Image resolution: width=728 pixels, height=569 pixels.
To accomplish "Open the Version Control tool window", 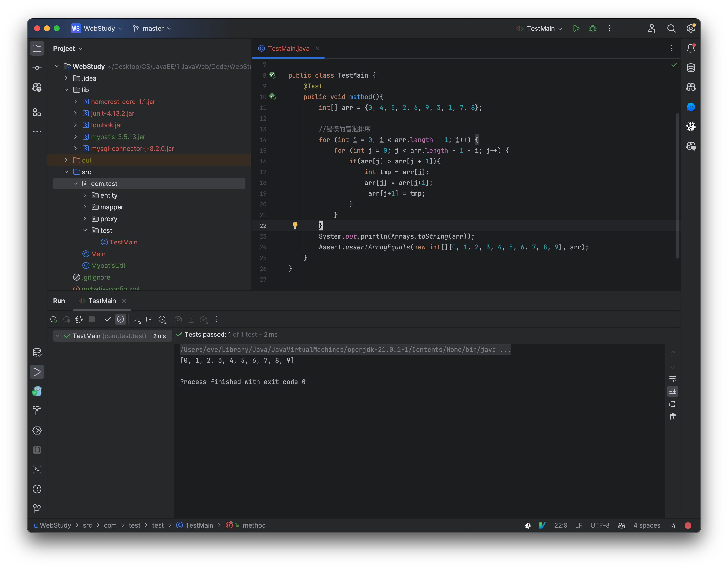I will pos(37,508).
